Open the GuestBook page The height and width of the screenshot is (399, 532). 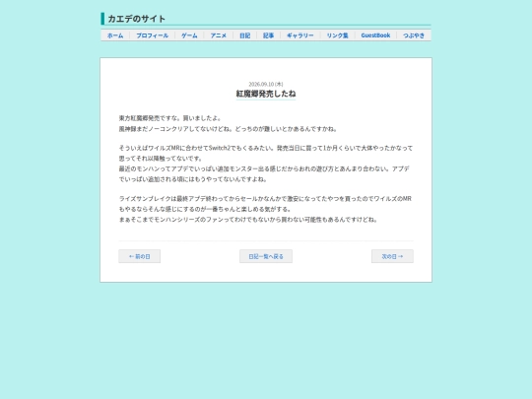coord(375,35)
